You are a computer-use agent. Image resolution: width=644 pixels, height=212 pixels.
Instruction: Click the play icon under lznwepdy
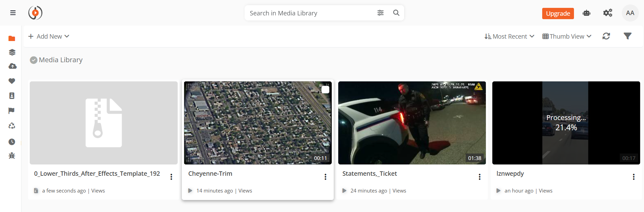pyautogui.click(x=498, y=191)
